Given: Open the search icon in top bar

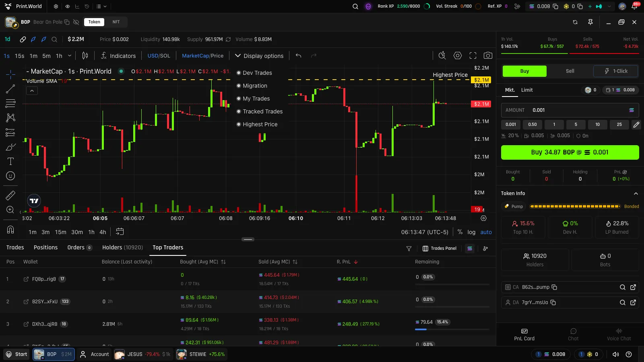Looking at the screenshot, I should click(x=355, y=6).
